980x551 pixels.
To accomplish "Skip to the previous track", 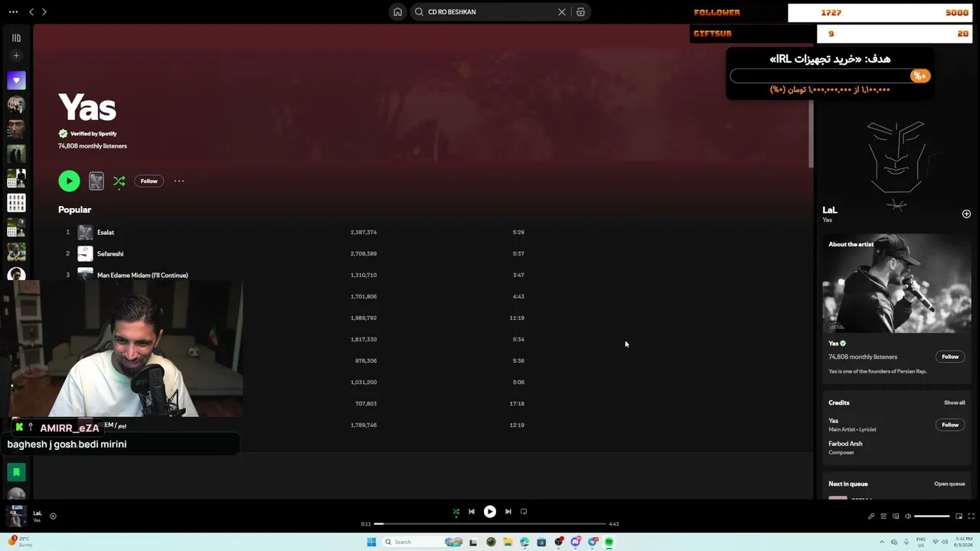I will point(472,512).
